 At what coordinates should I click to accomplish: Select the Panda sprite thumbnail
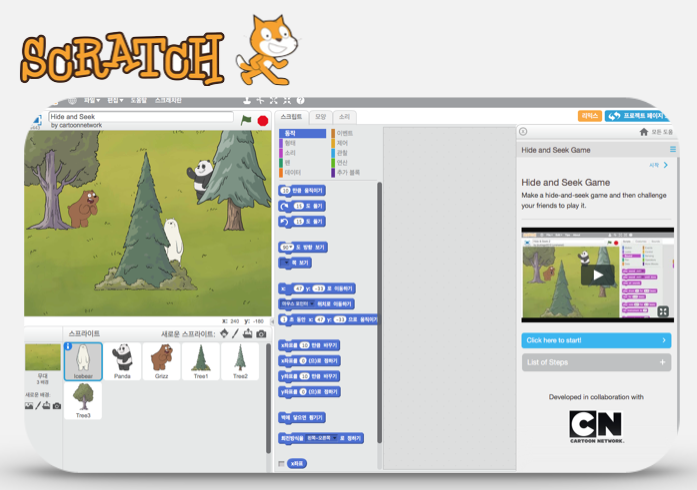(x=122, y=361)
